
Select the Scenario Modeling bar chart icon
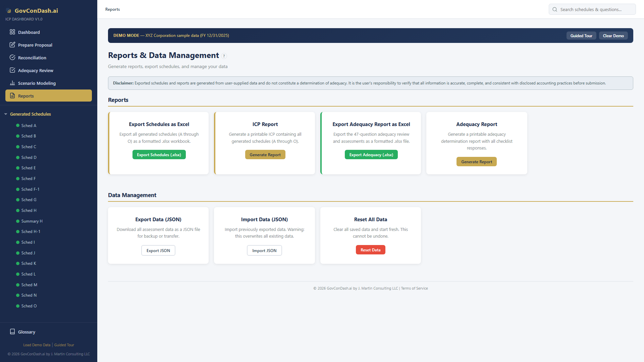pos(12,83)
